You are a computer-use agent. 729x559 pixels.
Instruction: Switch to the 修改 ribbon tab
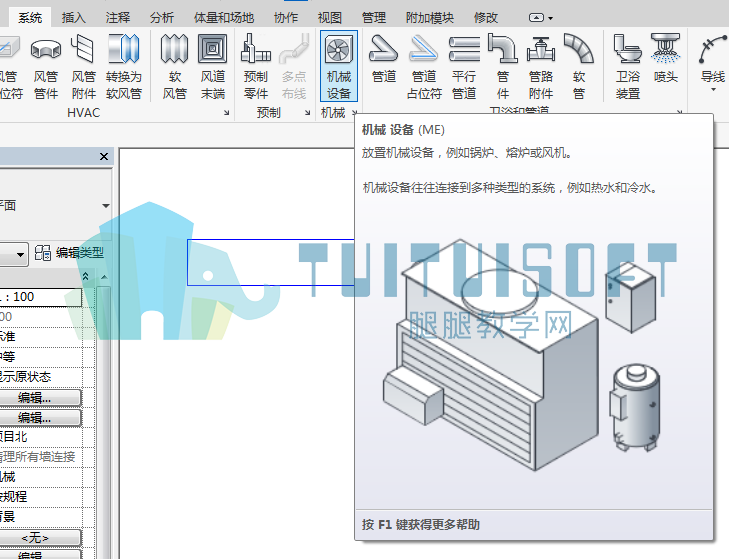point(486,18)
